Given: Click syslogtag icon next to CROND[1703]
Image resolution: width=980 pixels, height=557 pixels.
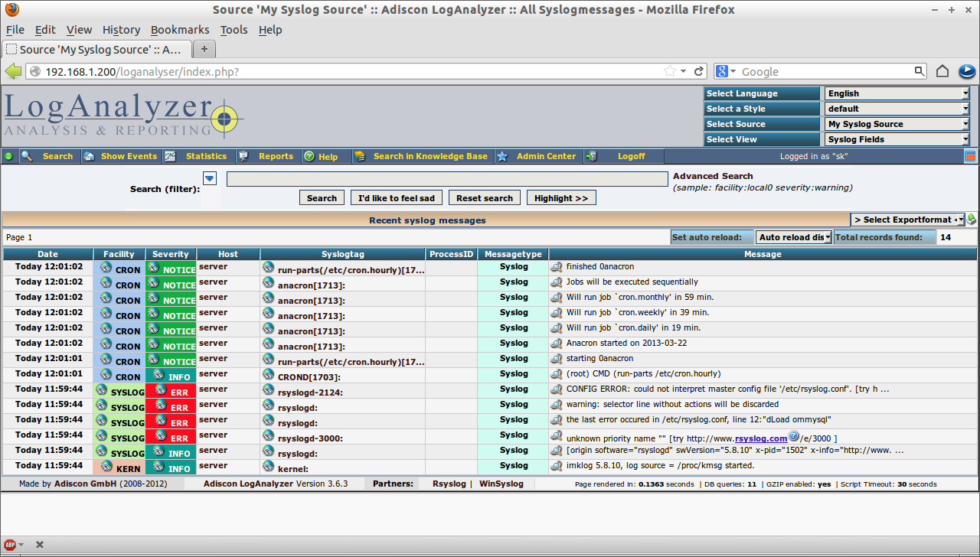Looking at the screenshot, I should pos(268,374).
